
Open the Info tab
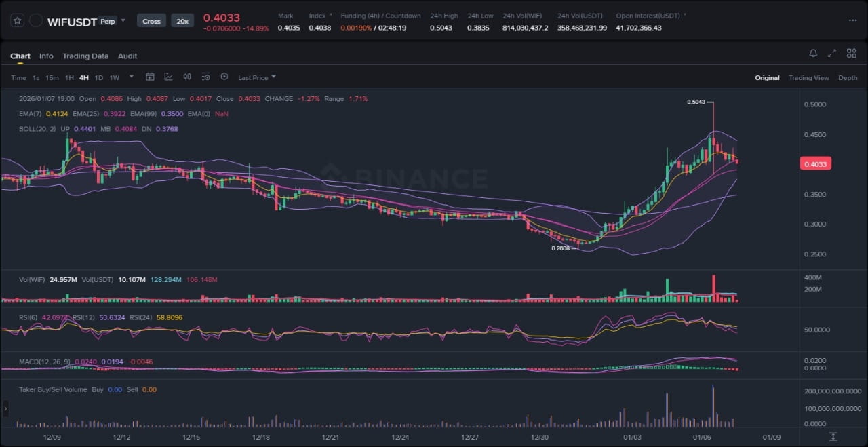coord(46,56)
